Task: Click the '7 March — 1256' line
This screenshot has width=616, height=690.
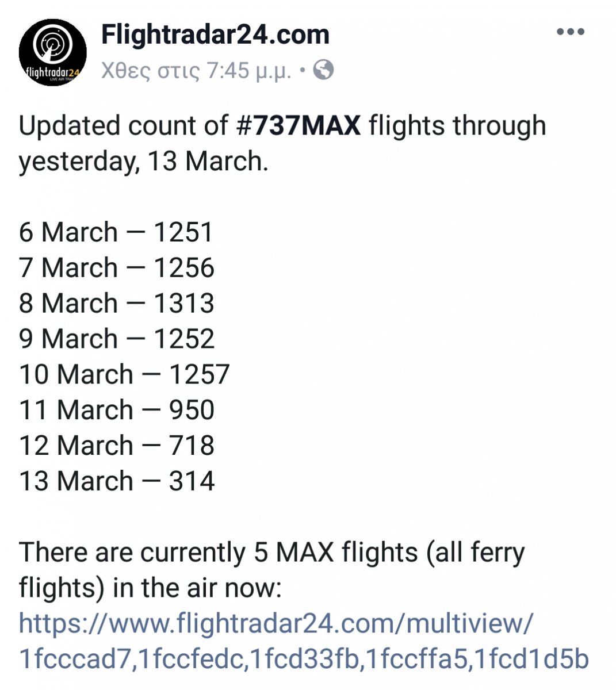Action: (117, 268)
